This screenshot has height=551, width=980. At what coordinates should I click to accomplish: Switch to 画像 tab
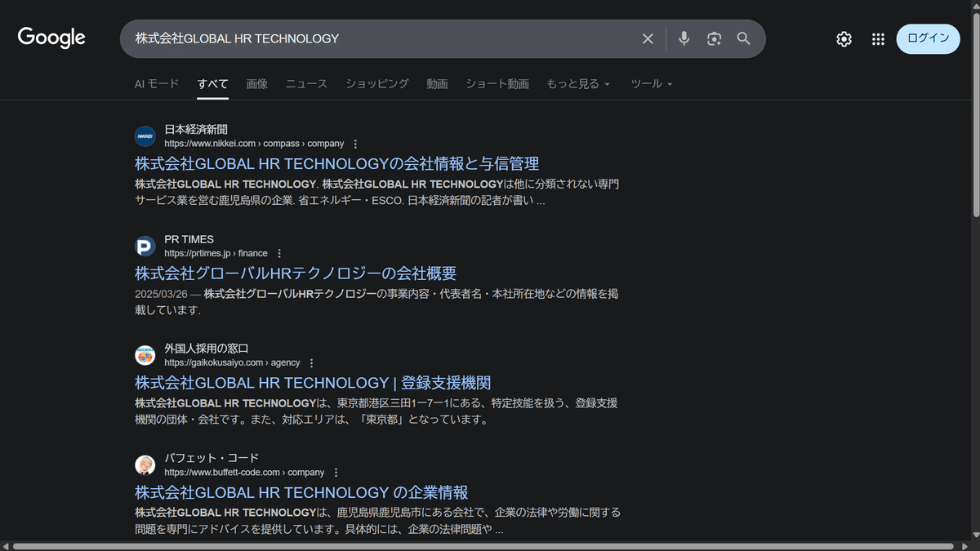257,83
